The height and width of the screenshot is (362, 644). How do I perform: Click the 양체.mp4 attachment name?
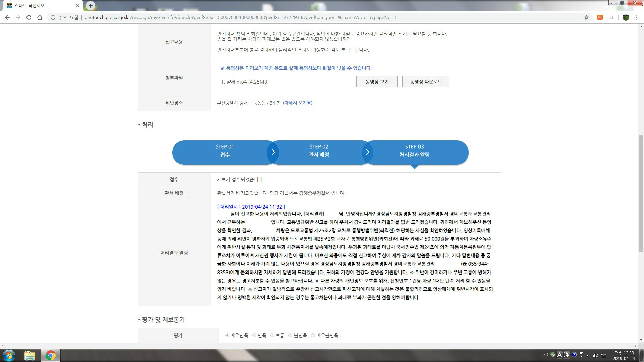[245, 82]
